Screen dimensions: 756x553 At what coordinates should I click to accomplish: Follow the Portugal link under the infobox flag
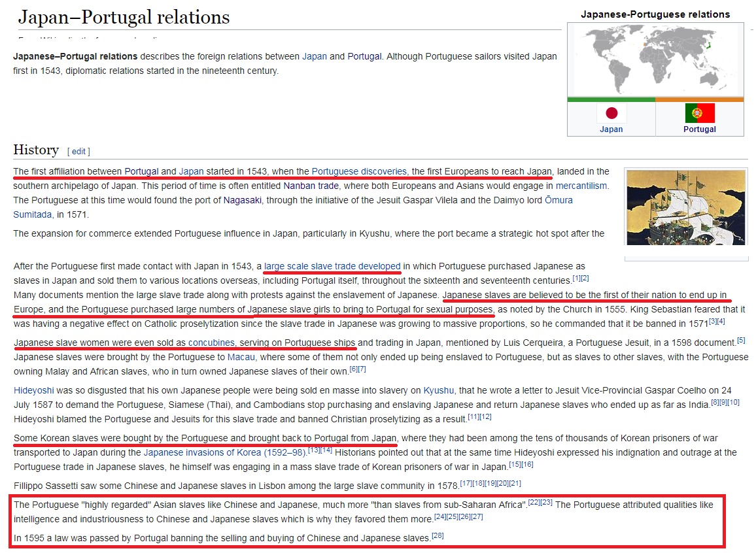click(700, 129)
